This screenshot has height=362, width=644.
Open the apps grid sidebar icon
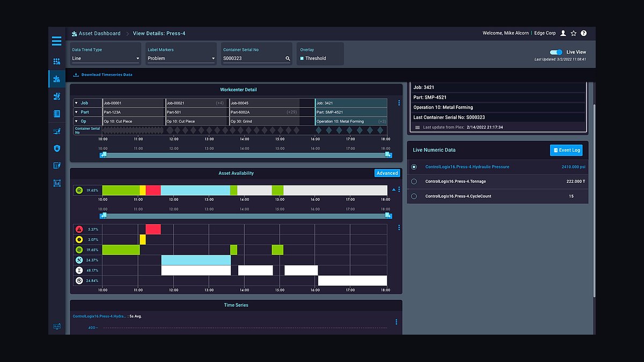pos(56,62)
